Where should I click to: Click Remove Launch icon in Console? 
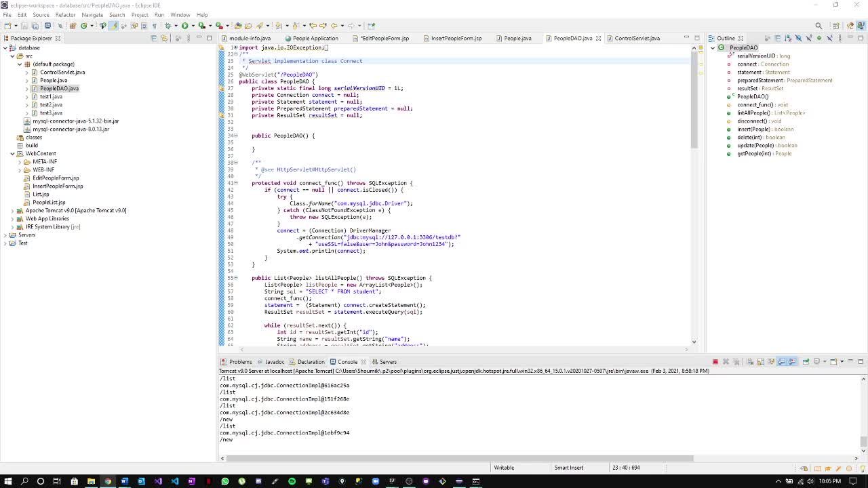coord(726,361)
